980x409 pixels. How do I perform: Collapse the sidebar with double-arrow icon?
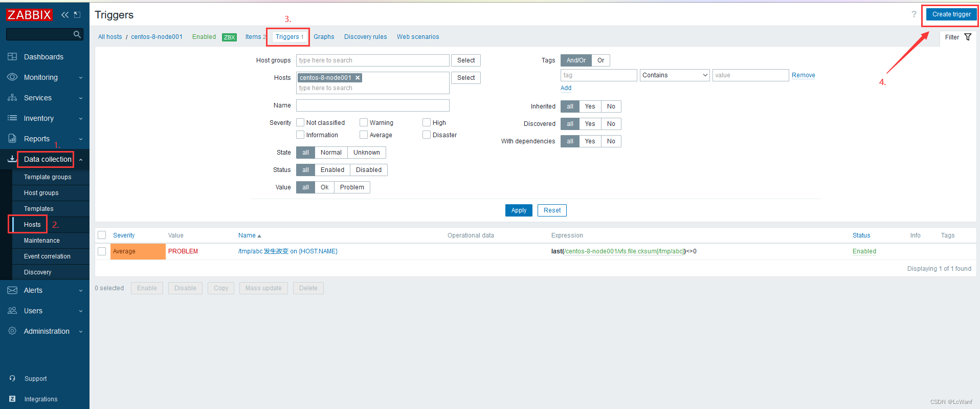coord(64,15)
